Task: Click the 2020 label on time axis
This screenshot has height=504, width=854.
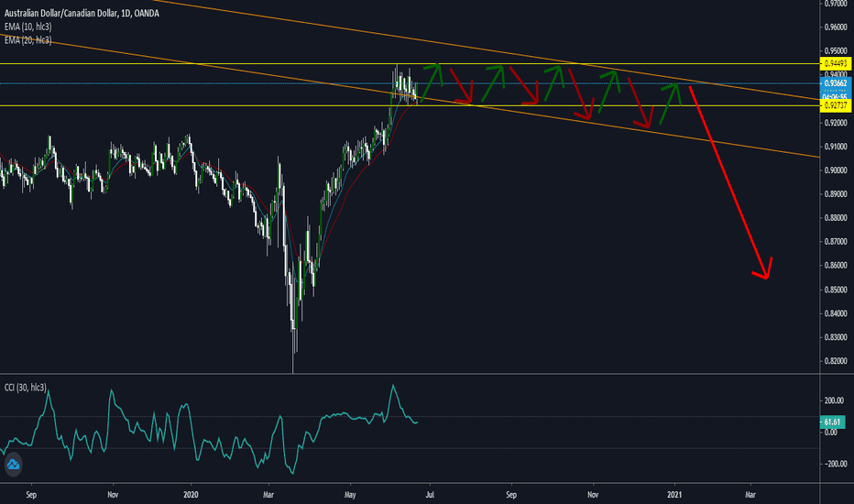Action: click(x=191, y=495)
